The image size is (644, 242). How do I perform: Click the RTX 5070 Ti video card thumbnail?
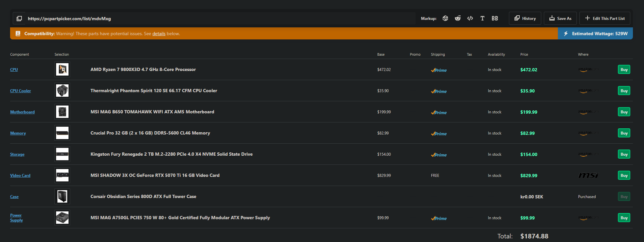pyautogui.click(x=62, y=175)
